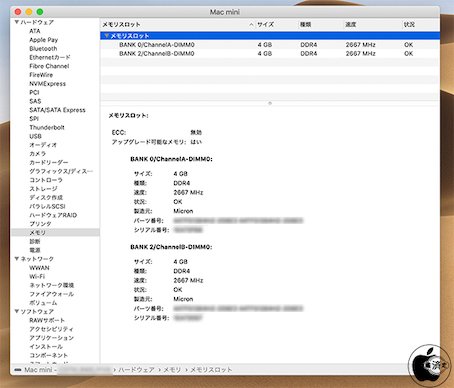Select the highlighted メモリ sidebar item
The height and width of the screenshot is (388, 454).
tap(55, 233)
